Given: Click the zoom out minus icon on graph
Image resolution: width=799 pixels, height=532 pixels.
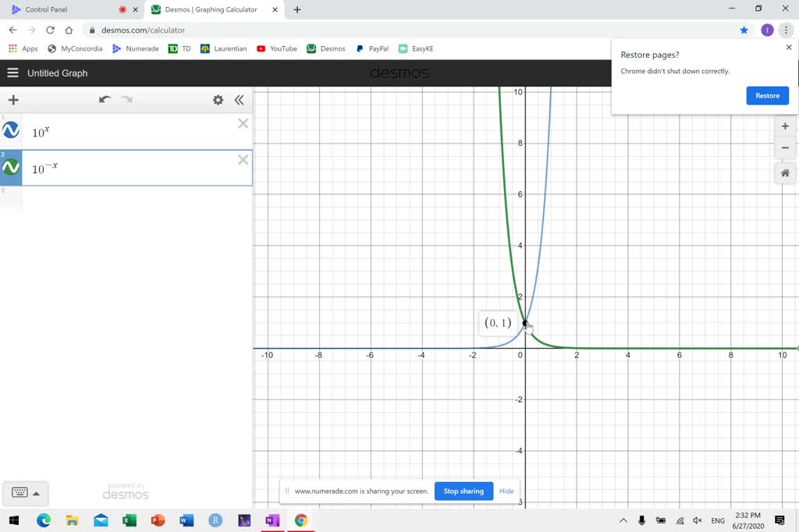Looking at the screenshot, I should pos(785,147).
